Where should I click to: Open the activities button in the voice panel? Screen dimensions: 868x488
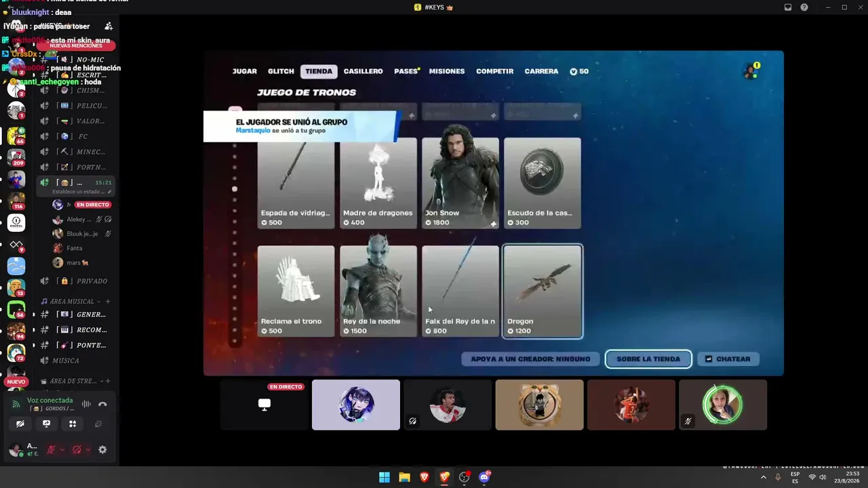click(x=73, y=424)
